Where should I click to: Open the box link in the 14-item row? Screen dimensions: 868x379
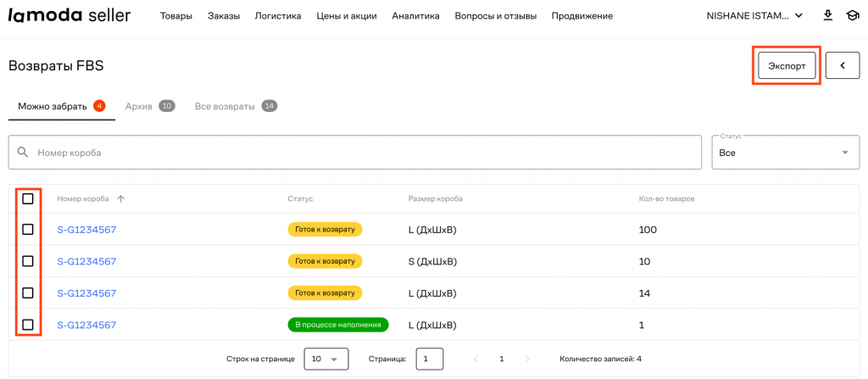coord(86,293)
